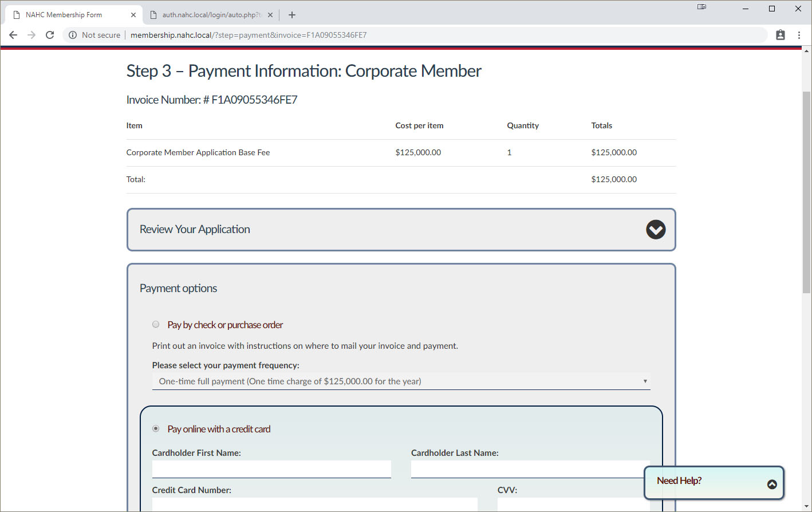Click the extension icon beside address bar
Screen dimensions: 812x512
click(x=780, y=35)
